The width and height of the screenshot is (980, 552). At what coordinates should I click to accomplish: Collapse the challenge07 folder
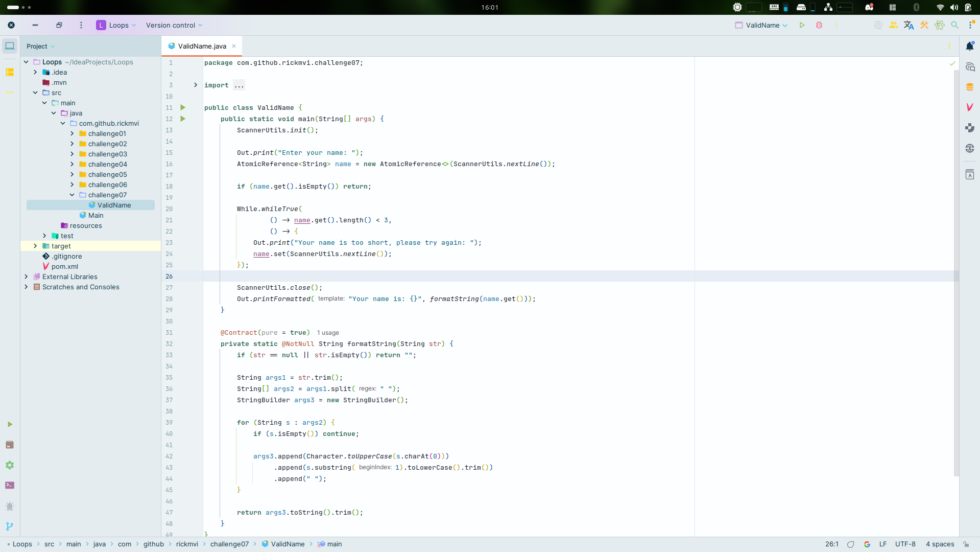[72, 195]
